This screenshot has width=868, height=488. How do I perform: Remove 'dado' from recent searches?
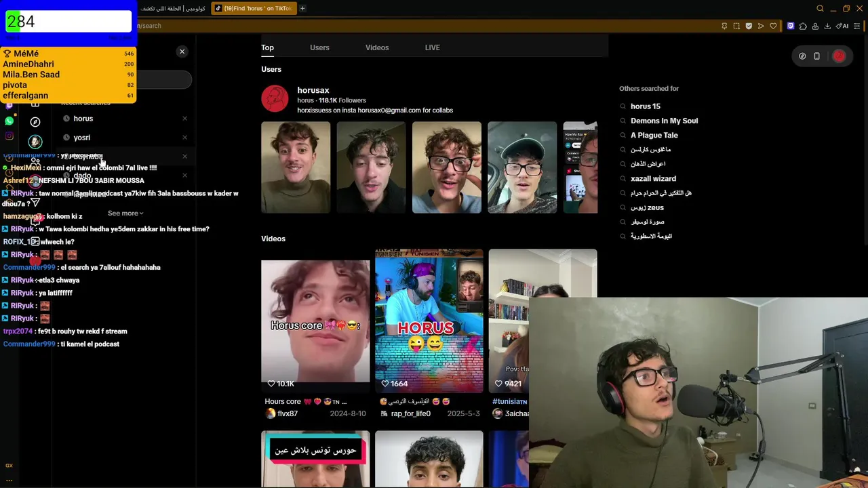[184, 176]
